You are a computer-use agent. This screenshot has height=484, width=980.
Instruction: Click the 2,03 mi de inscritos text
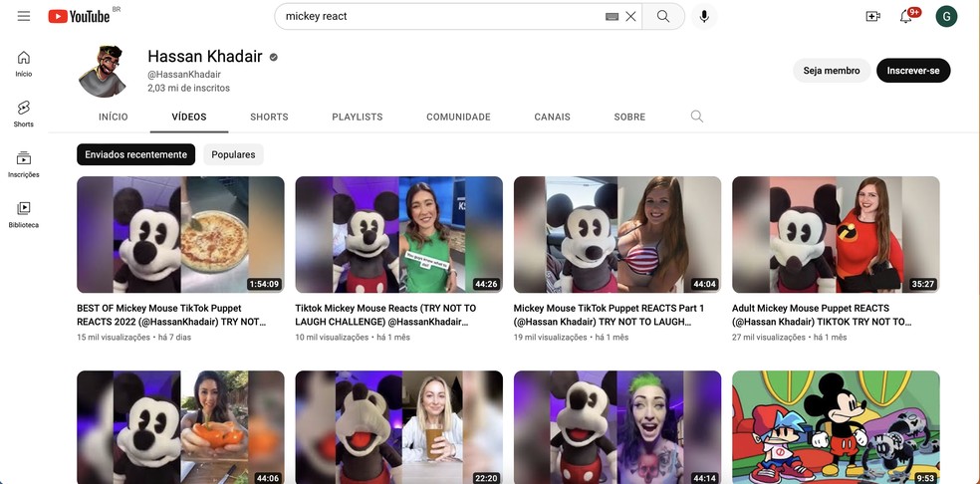pos(189,89)
